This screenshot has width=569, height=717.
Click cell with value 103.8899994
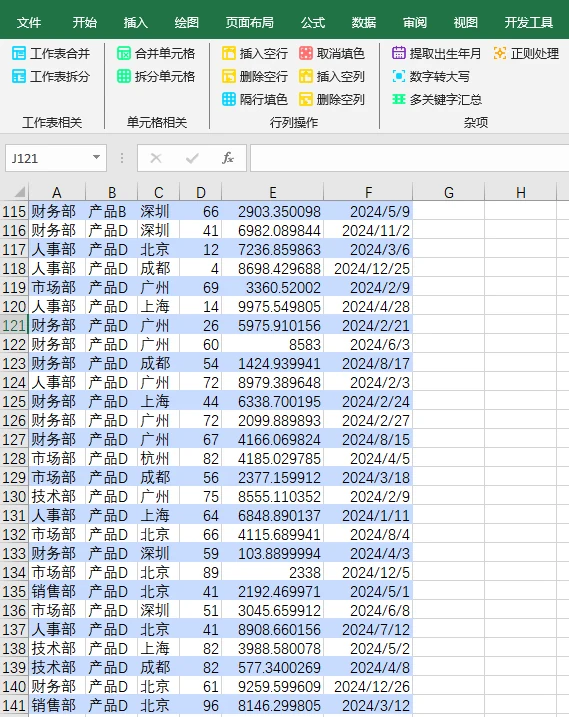[x=273, y=553]
